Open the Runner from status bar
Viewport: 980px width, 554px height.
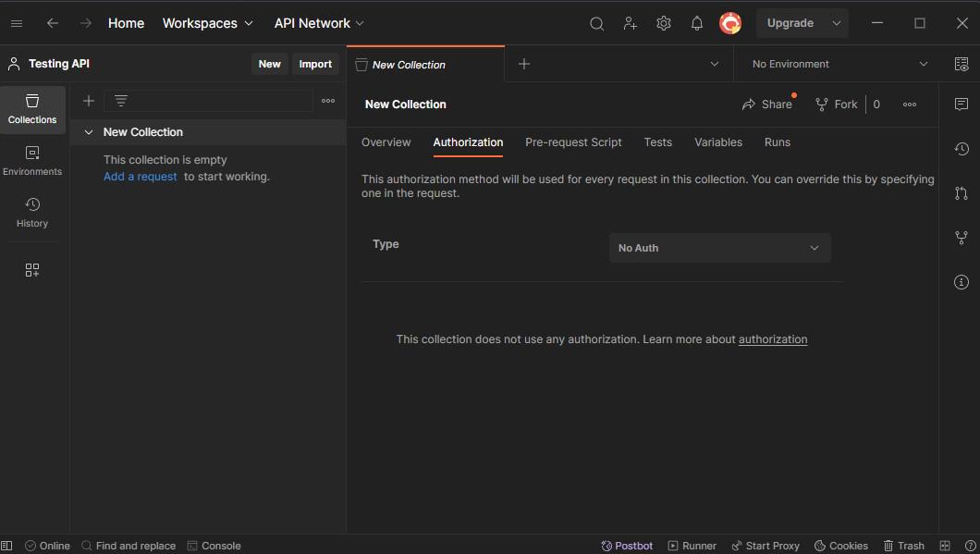pos(692,546)
